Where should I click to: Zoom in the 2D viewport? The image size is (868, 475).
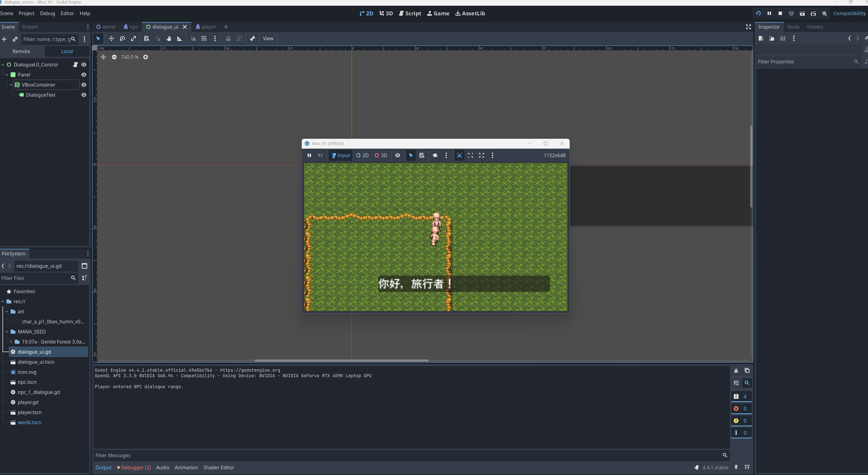click(x=146, y=57)
